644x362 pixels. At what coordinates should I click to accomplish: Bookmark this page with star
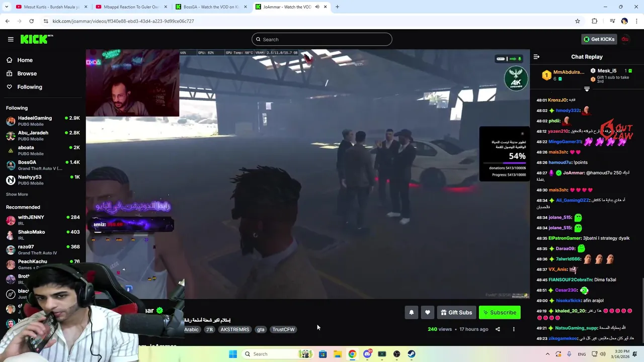click(x=578, y=21)
